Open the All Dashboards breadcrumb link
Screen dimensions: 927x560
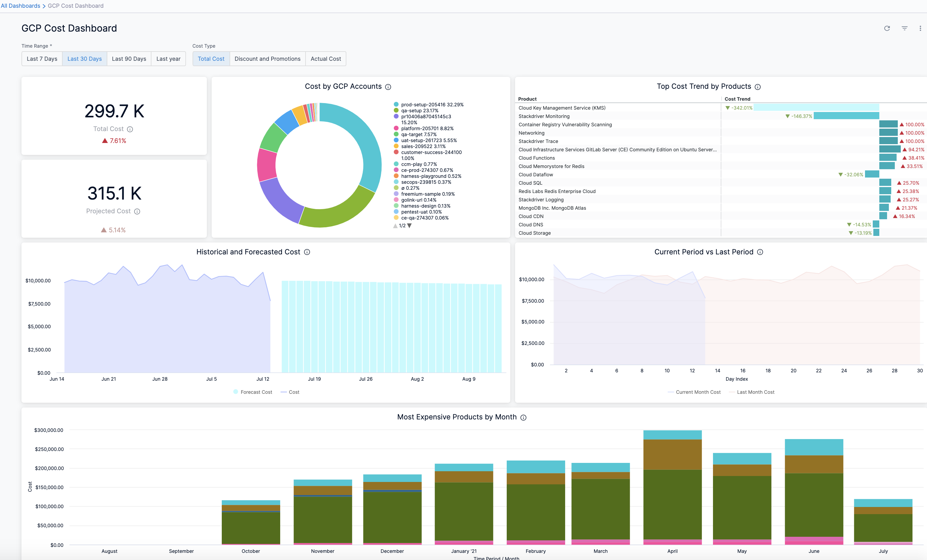tap(20, 6)
